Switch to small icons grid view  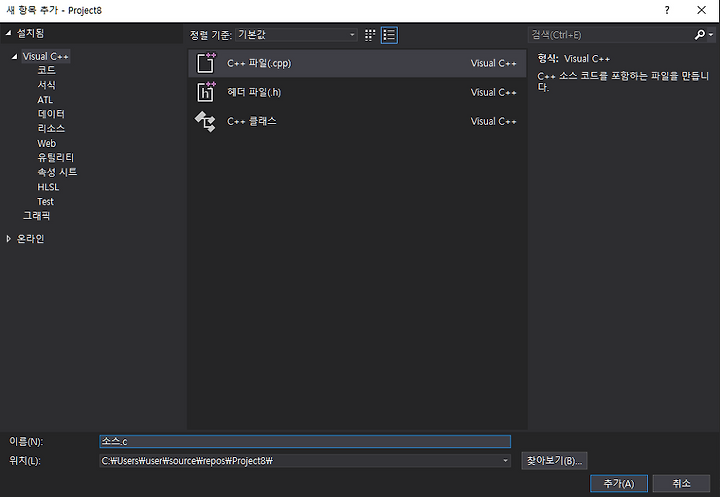click(370, 35)
